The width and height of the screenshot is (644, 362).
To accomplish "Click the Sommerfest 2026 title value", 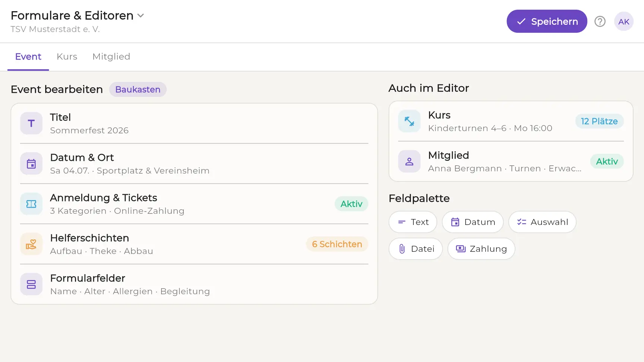I will tap(89, 131).
